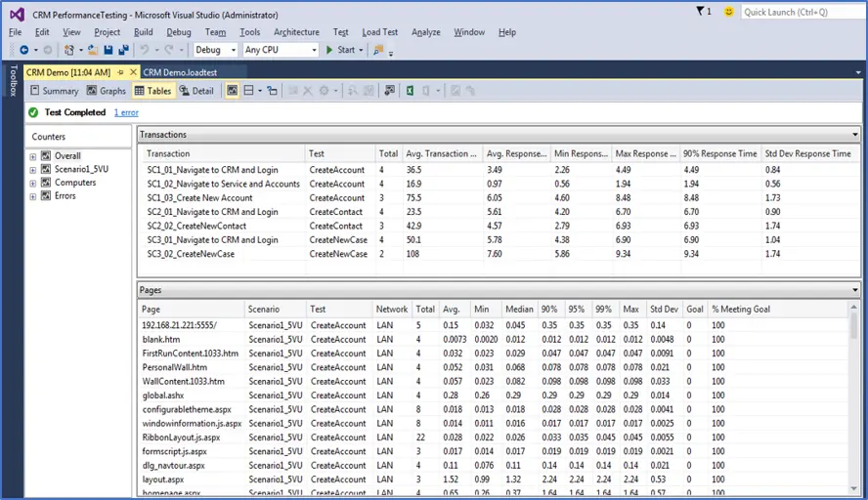Toggle the Tables view button
868x500 pixels.
coord(152,91)
